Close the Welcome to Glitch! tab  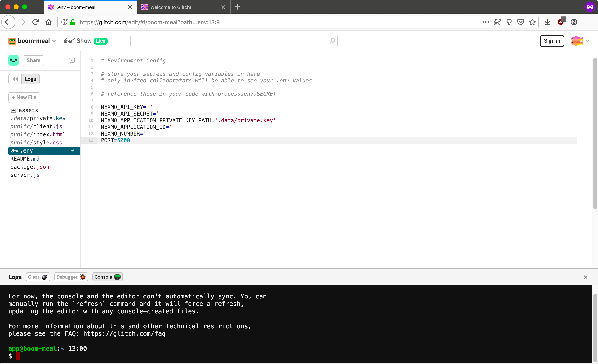click(x=223, y=7)
